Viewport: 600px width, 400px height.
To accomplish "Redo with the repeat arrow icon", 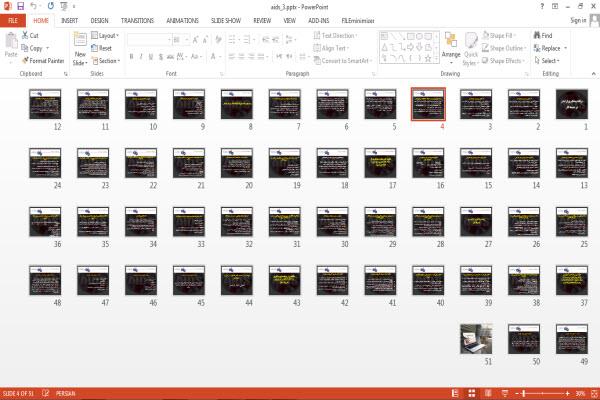I will (51, 6).
